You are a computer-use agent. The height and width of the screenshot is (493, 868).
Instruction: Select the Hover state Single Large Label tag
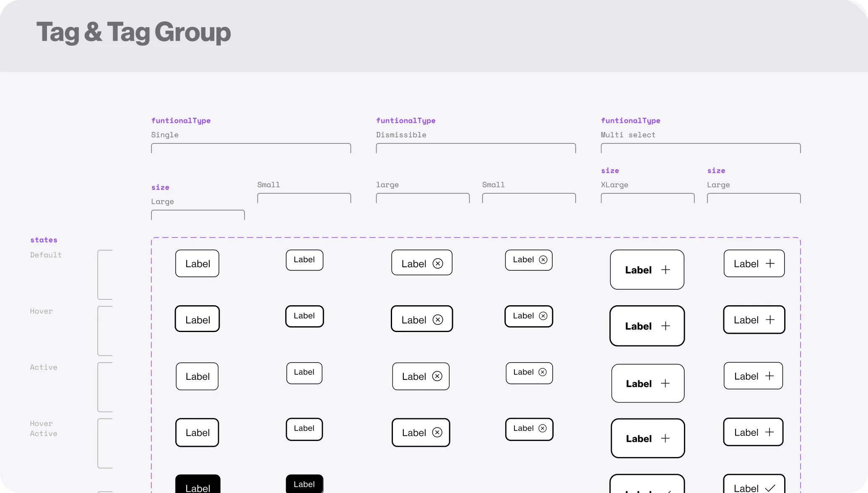198,319
